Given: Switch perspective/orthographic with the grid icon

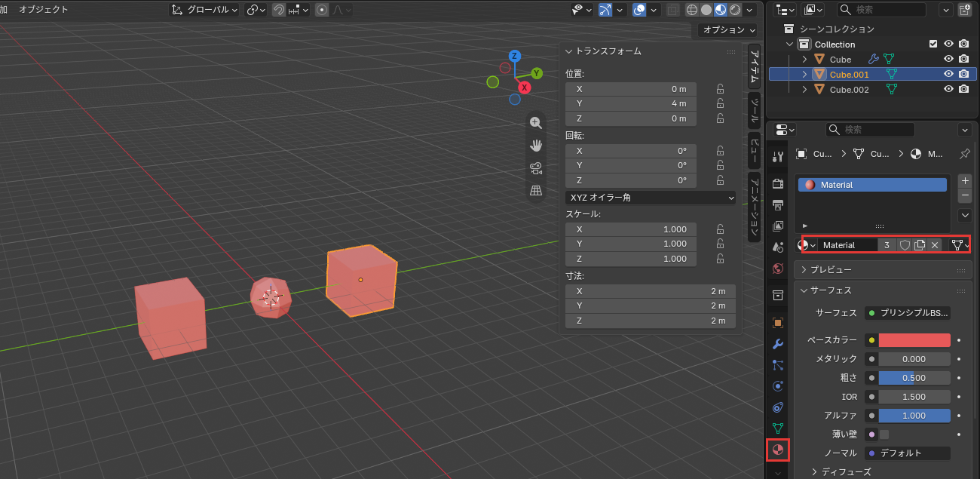Looking at the screenshot, I should [536, 191].
